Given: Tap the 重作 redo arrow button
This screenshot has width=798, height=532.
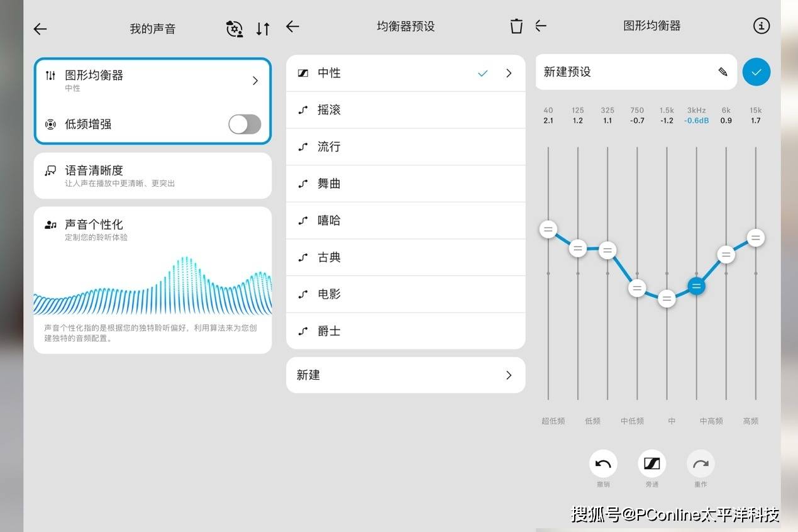Looking at the screenshot, I should 701,465.
